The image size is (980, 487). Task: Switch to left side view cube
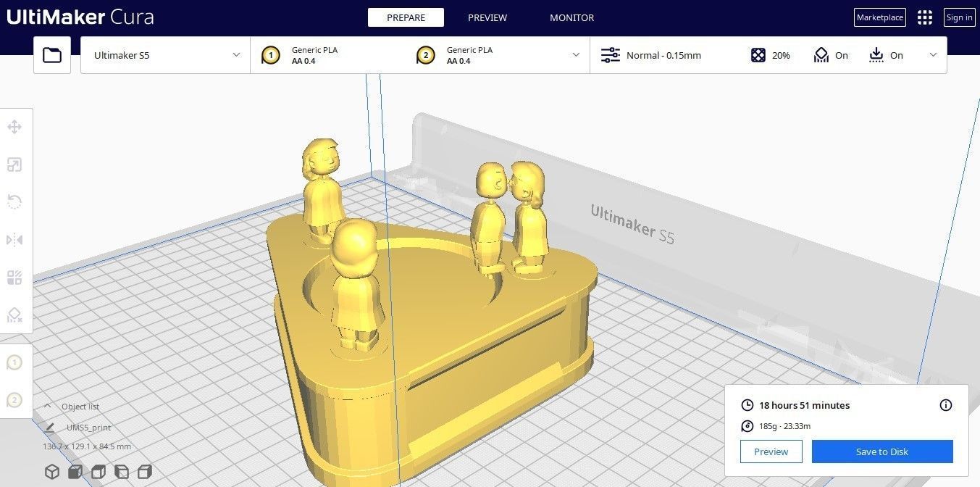tap(122, 472)
